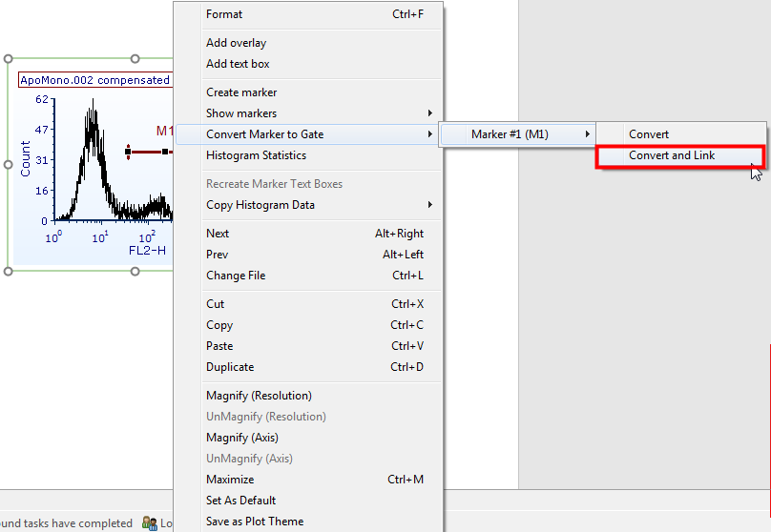Screen dimensions: 771x532
Task: Choose Convert from the submenu
Action: 649,134
